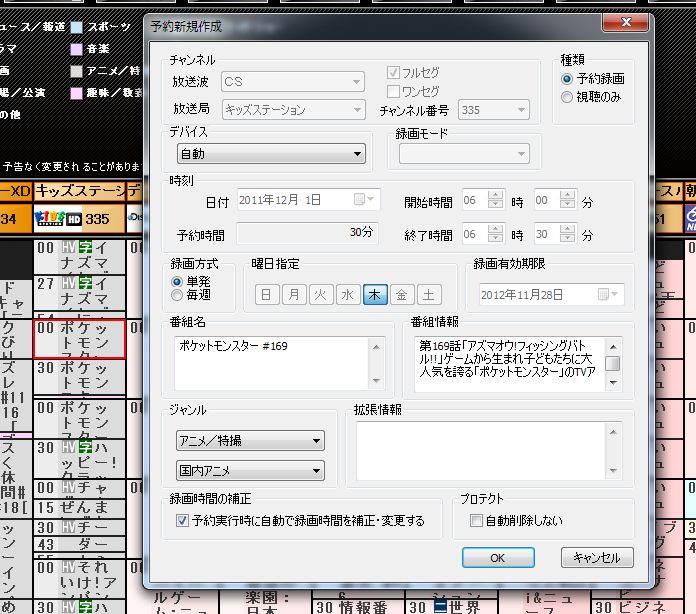Click the 趣味／教育 legend color swatch
696x614 pixels.
(76, 93)
